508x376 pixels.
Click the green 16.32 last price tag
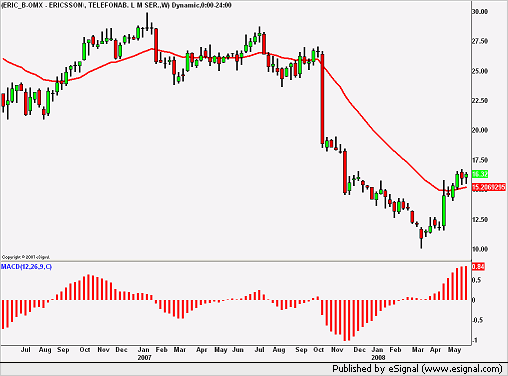[x=480, y=174]
